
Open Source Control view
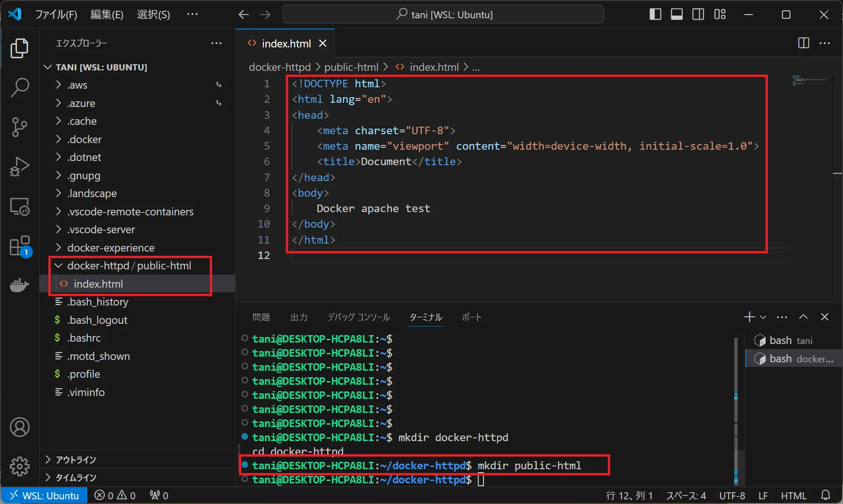click(19, 127)
